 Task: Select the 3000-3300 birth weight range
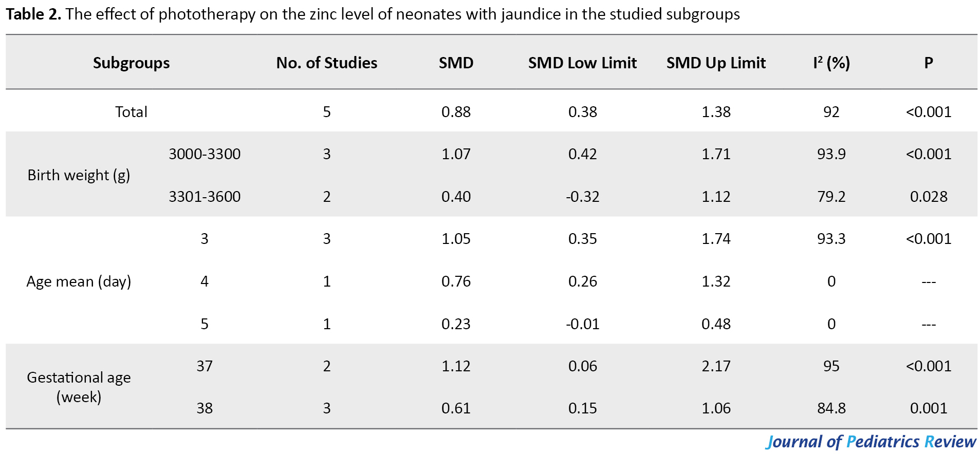205,154
